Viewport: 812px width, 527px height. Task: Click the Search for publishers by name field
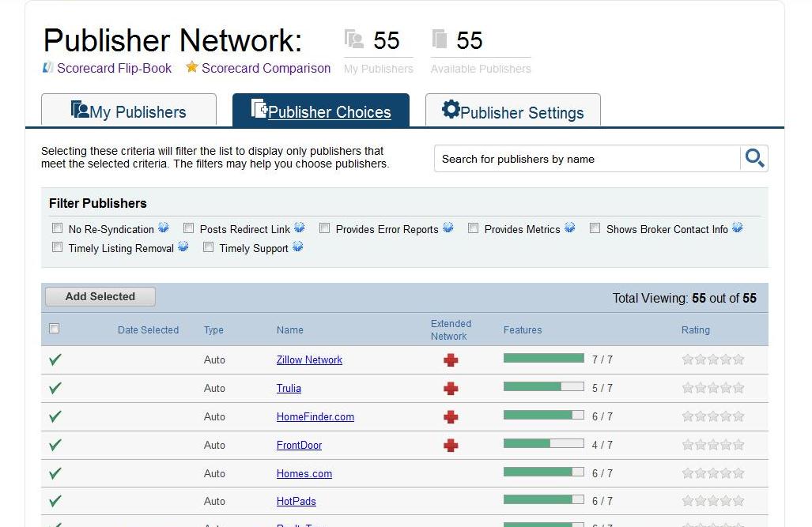coord(587,158)
